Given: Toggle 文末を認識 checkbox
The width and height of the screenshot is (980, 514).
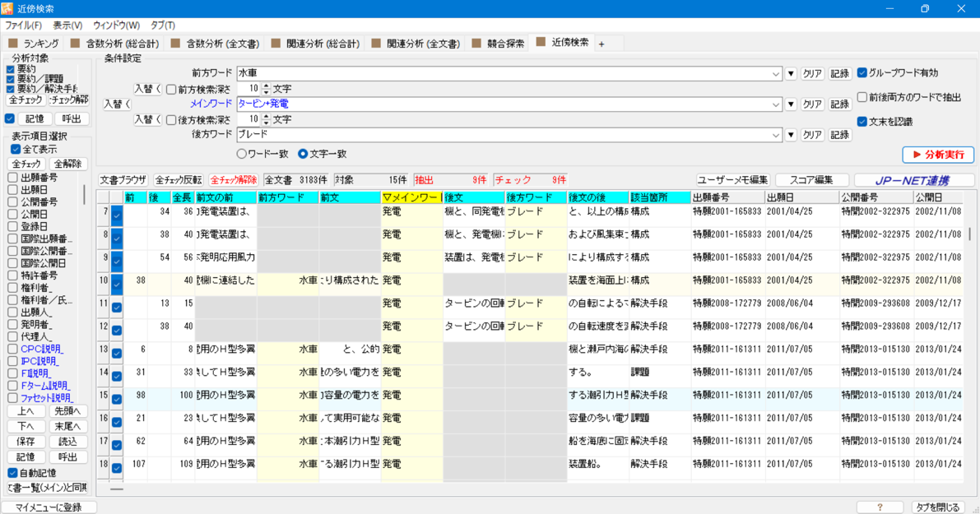Looking at the screenshot, I should click(862, 122).
